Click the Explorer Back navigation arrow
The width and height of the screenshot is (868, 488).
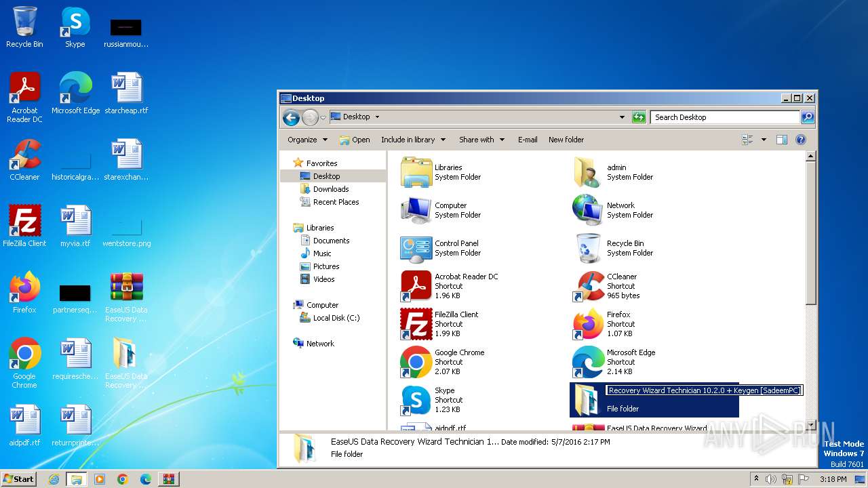click(292, 117)
